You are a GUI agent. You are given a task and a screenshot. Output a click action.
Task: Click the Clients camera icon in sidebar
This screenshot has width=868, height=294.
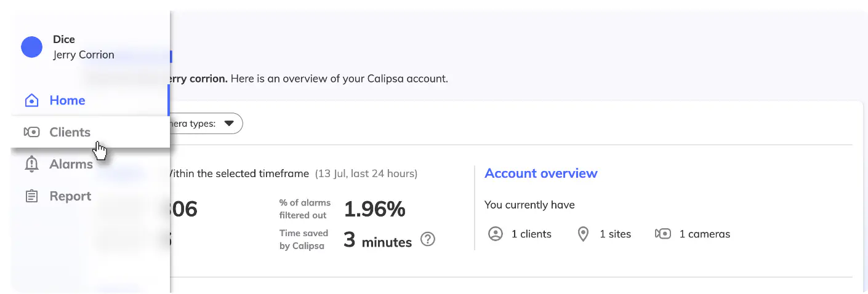(x=31, y=132)
